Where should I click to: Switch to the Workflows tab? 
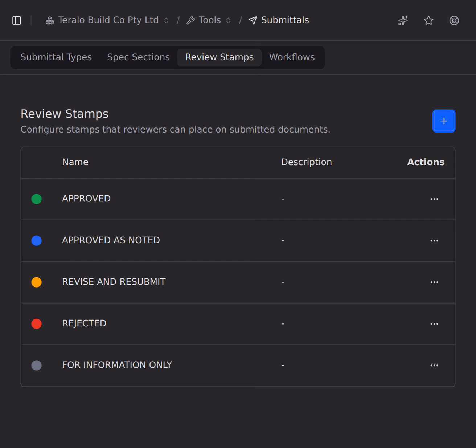coord(292,57)
